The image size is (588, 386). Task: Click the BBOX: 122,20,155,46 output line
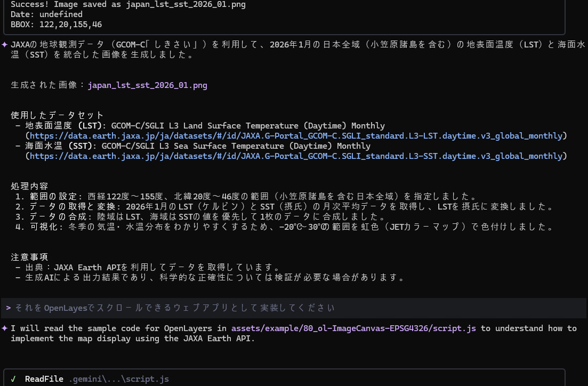point(56,25)
